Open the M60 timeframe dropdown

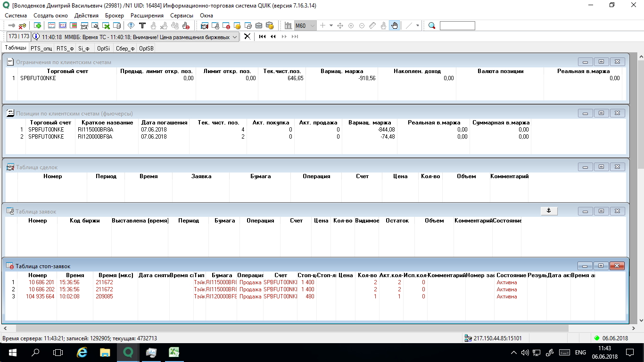(312, 25)
